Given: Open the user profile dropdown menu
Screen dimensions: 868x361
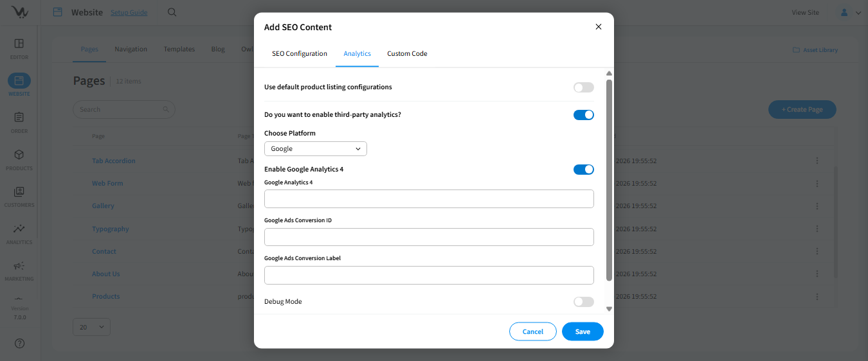Looking at the screenshot, I should click(x=850, y=12).
